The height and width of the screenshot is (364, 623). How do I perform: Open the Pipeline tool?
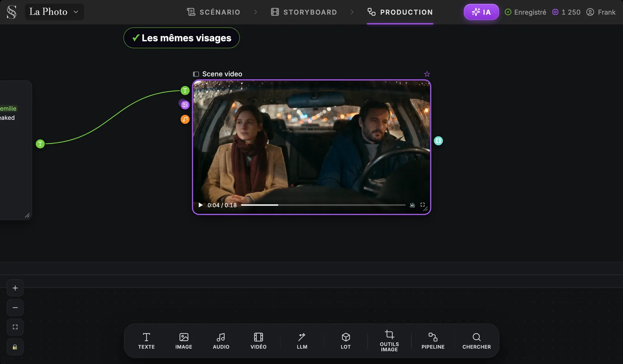pyautogui.click(x=433, y=341)
